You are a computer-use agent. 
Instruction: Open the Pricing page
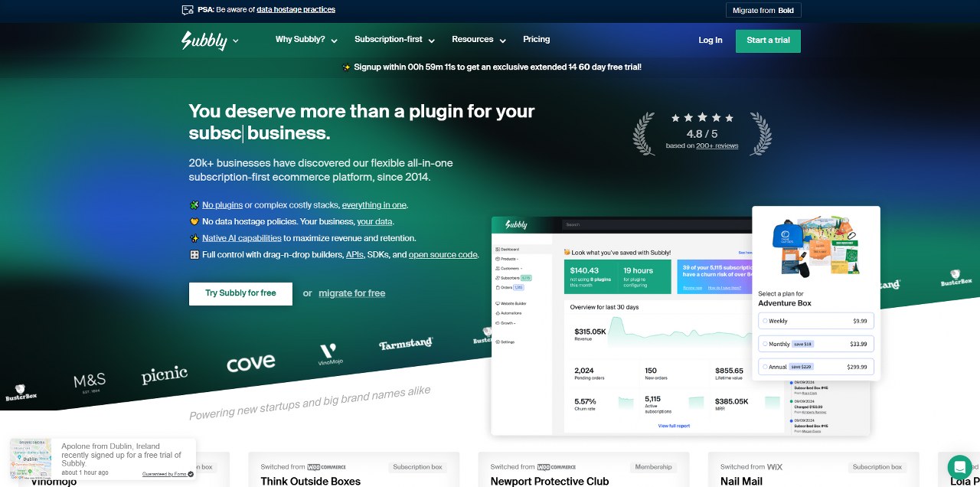tap(536, 39)
